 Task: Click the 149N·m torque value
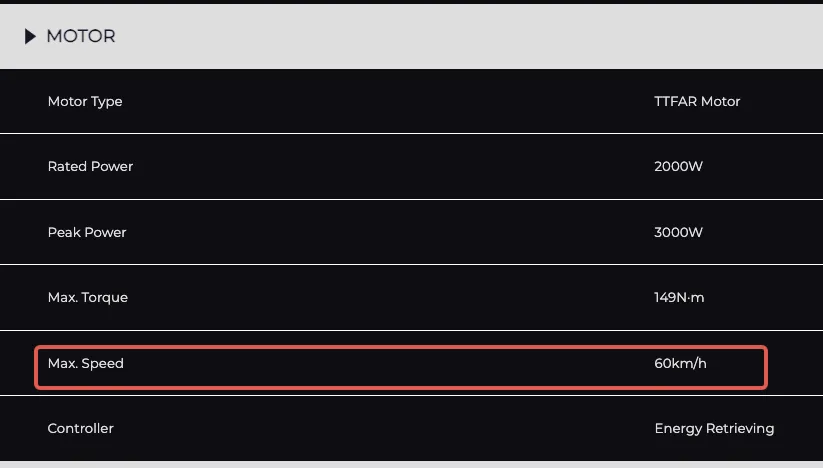[679, 297]
